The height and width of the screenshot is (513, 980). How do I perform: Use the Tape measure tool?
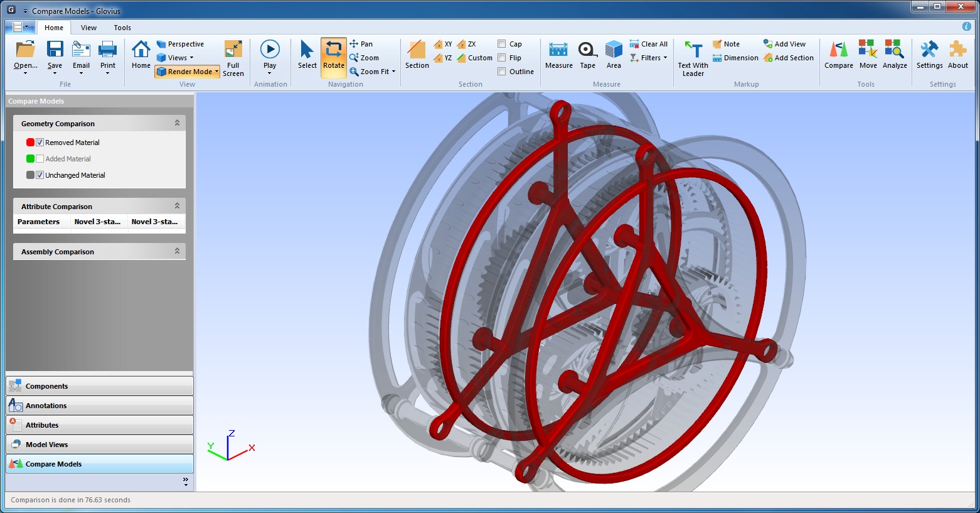588,55
